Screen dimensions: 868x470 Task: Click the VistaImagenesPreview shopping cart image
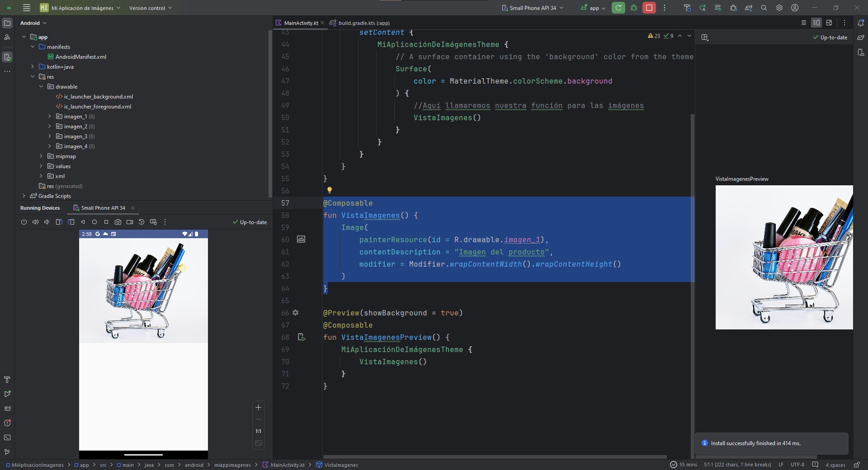point(784,257)
